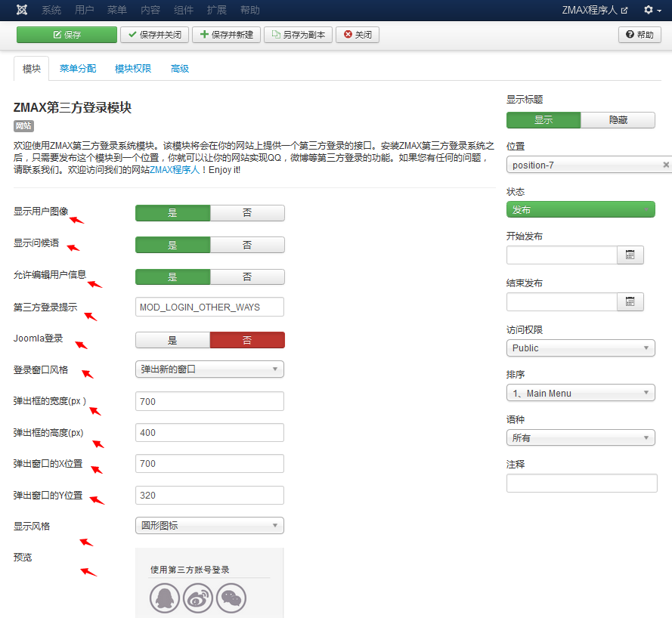Set 显示用户图像 to 否
This screenshot has width=672, height=618.
247,213
